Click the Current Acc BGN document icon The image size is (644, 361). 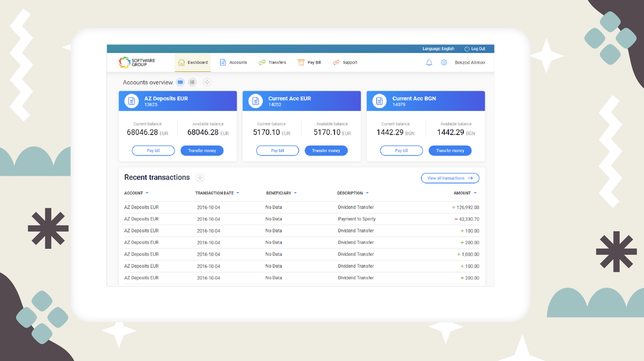point(379,101)
